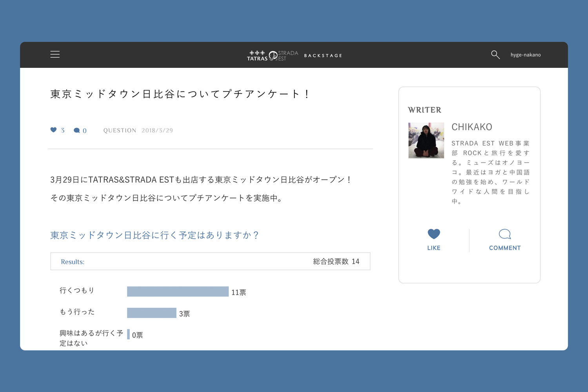The height and width of the screenshot is (392, 588).
Task: Click the article title about 東京ミッドタウン日比谷
Action: coord(180,94)
